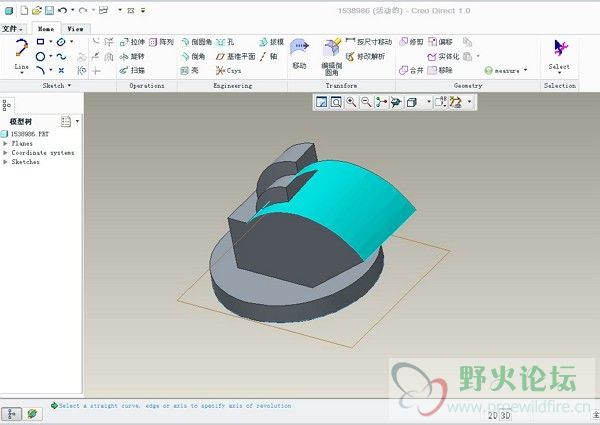Expand the Sketches tree node

[x=5, y=162]
